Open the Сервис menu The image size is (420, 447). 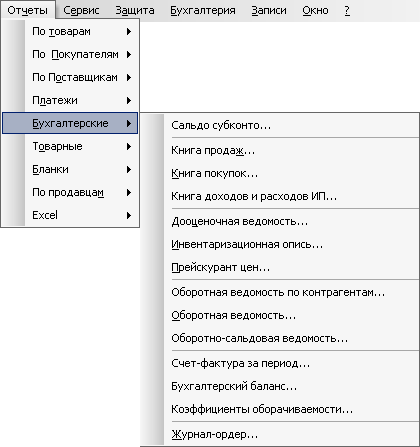81,11
